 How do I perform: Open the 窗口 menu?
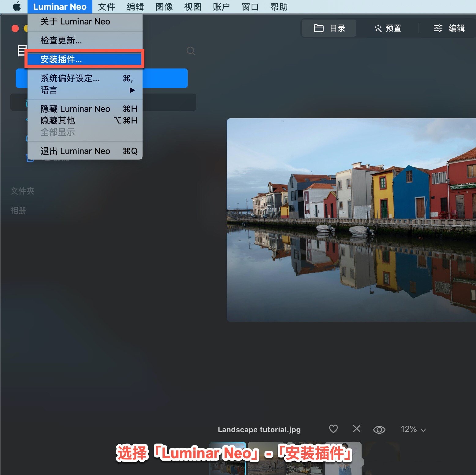tap(250, 7)
